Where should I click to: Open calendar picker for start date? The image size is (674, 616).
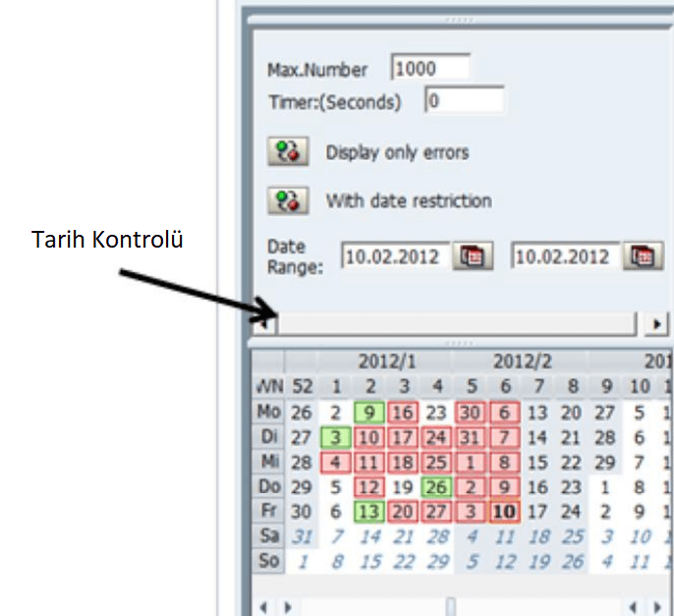pos(474,256)
